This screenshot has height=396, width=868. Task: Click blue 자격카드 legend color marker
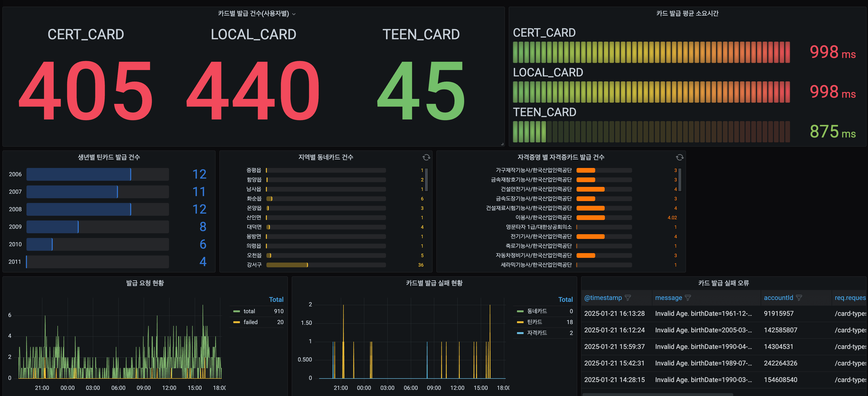[x=520, y=333]
